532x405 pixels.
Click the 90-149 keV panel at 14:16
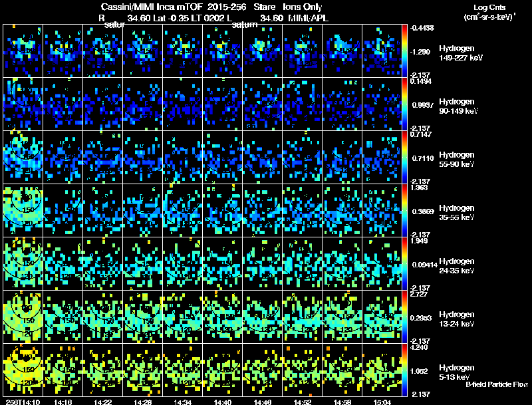(x=63, y=104)
